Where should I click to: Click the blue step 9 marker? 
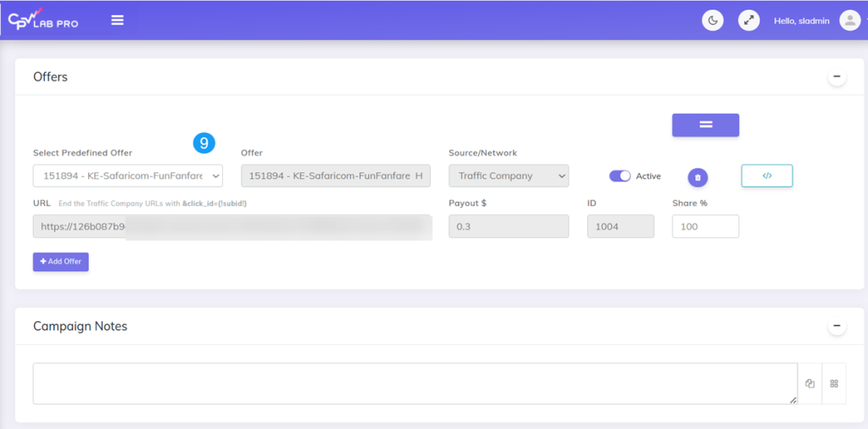(x=203, y=143)
